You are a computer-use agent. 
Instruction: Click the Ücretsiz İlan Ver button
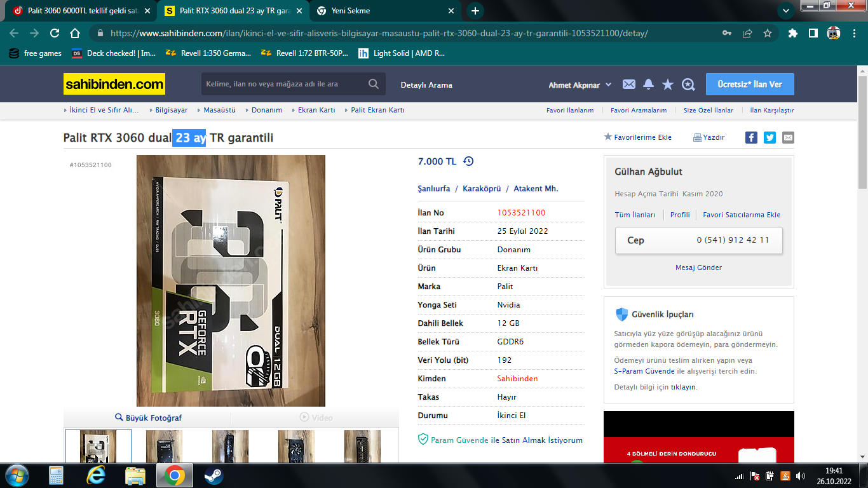click(750, 85)
